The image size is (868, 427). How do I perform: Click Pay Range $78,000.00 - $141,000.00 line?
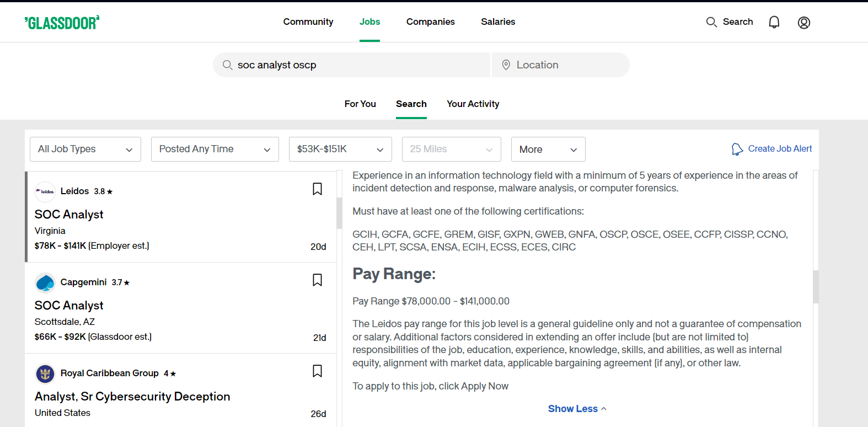click(431, 301)
